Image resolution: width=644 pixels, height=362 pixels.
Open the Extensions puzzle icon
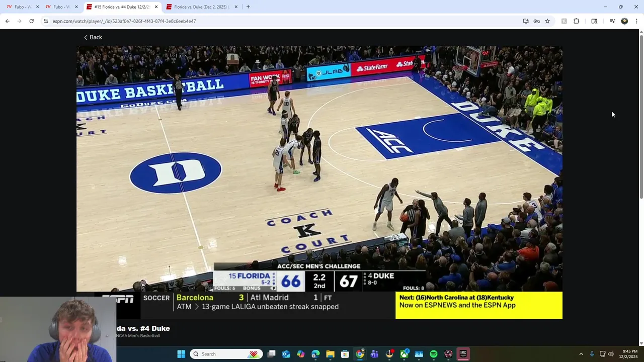tap(577, 21)
